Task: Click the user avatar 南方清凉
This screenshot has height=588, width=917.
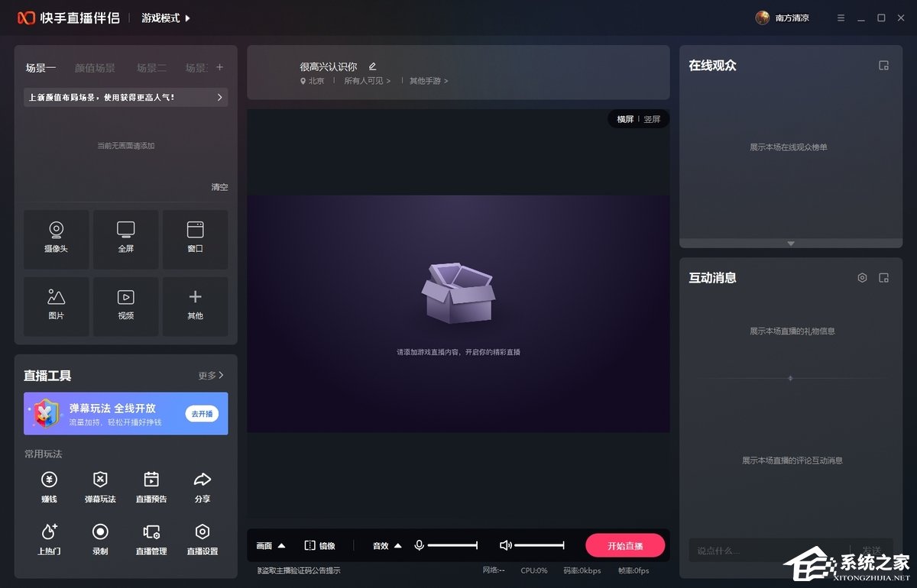Action: (x=762, y=18)
